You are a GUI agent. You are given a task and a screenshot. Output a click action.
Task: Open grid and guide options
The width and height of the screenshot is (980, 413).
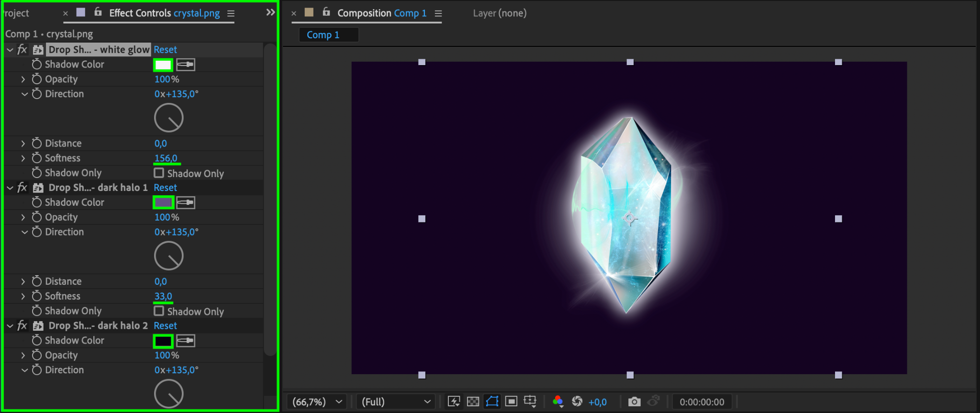pyautogui.click(x=530, y=402)
